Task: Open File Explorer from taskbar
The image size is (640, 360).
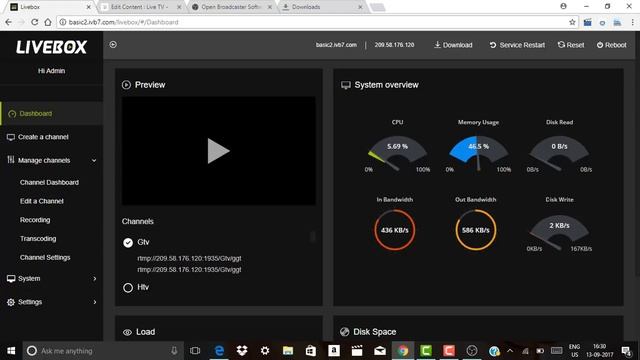Action: pos(288,351)
